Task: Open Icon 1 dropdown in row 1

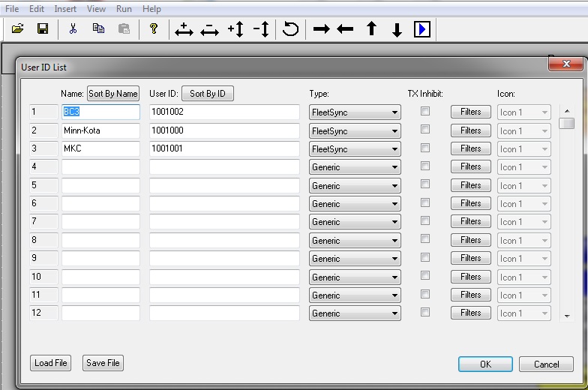Action: 523,112
